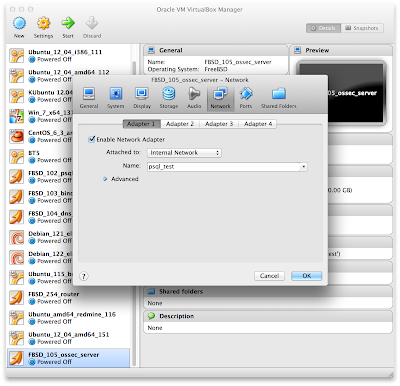400x386 pixels.
Task: Open Ports settings pane icon
Action: point(246,94)
